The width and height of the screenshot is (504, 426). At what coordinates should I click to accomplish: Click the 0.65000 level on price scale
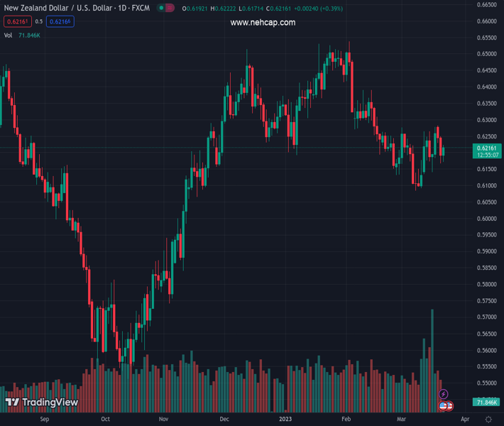click(x=486, y=54)
